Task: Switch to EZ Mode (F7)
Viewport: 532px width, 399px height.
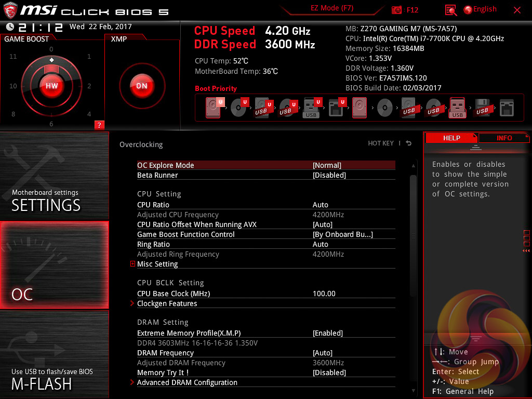Action: pos(332,8)
